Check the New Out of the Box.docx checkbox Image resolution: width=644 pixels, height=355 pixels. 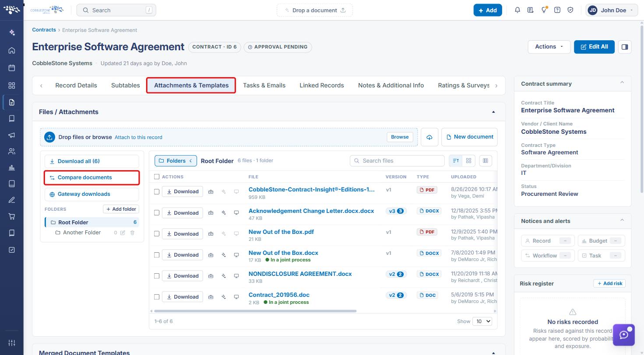point(157,255)
